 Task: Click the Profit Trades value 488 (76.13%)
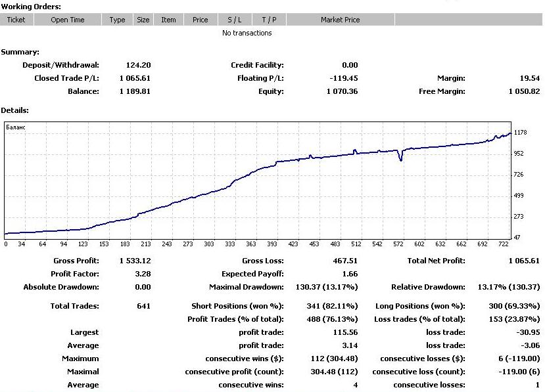click(332, 319)
